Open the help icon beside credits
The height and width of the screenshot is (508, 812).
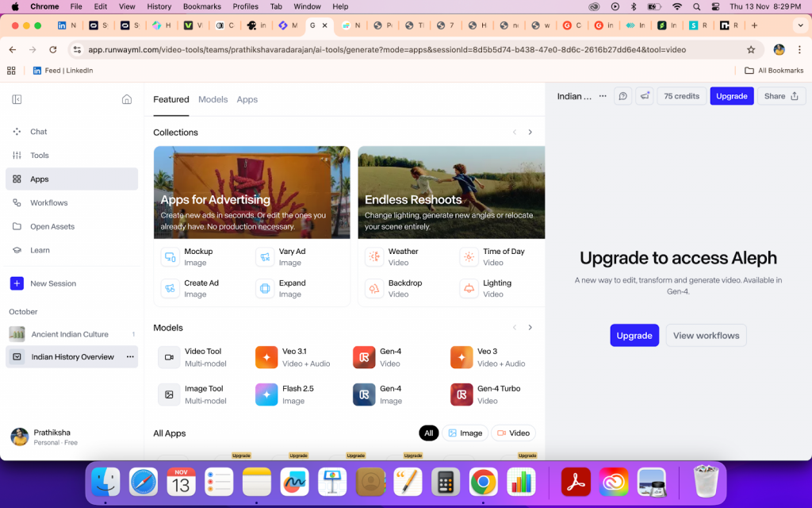[623, 96]
